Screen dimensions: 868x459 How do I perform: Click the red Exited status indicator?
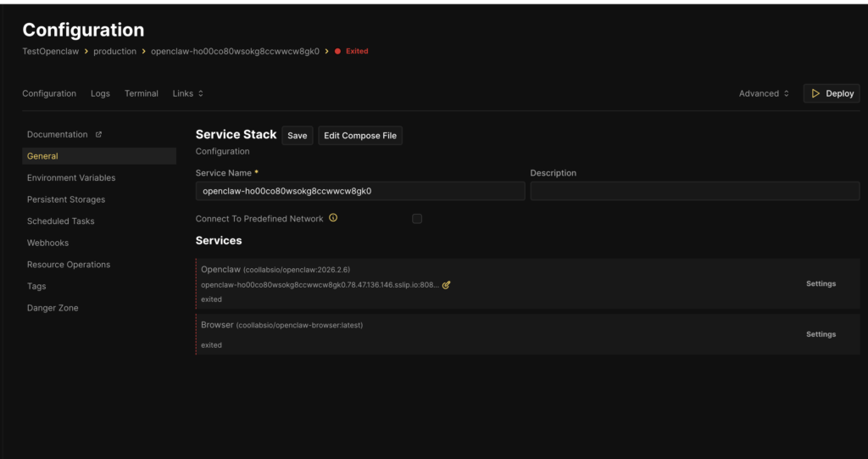tap(352, 51)
